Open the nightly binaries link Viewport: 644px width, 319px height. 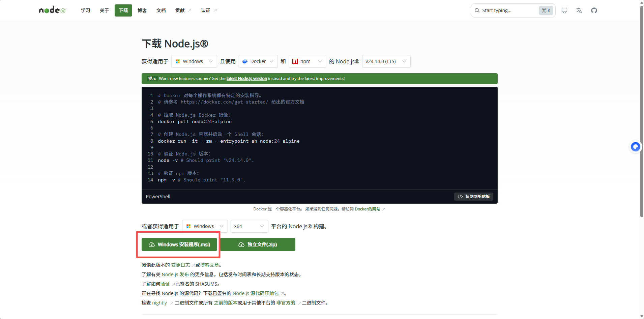click(x=159, y=303)
